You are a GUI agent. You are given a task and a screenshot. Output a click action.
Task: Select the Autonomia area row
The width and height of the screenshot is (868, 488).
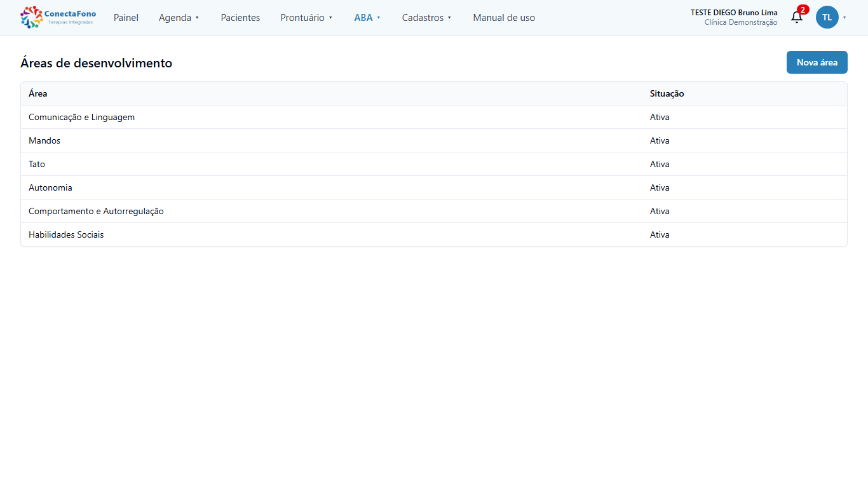coord(434,187)
